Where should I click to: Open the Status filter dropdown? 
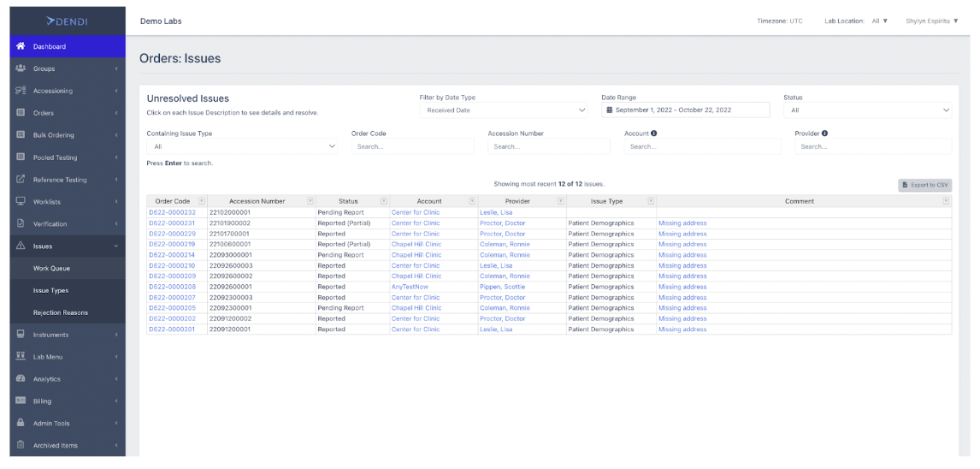(867, 110)
